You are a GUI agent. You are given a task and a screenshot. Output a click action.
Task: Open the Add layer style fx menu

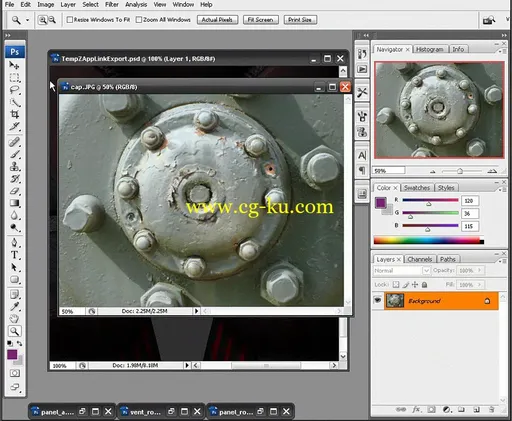[x=416, y=409]
